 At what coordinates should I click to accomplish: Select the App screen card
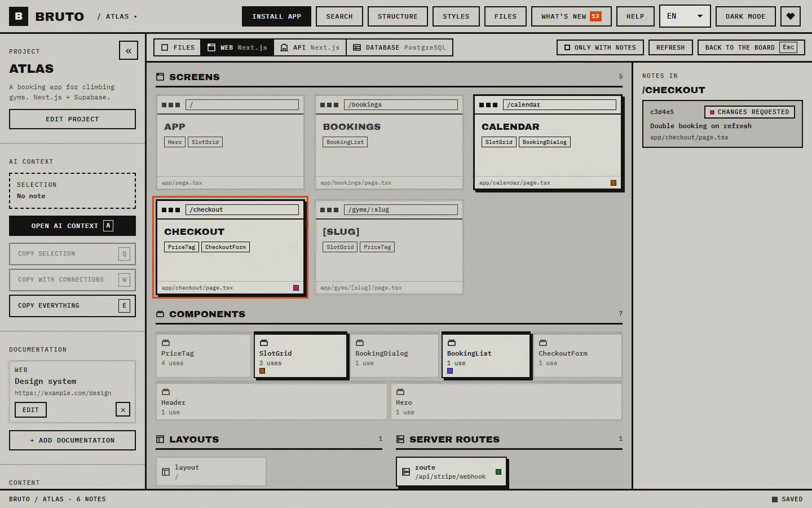point(230,142)
